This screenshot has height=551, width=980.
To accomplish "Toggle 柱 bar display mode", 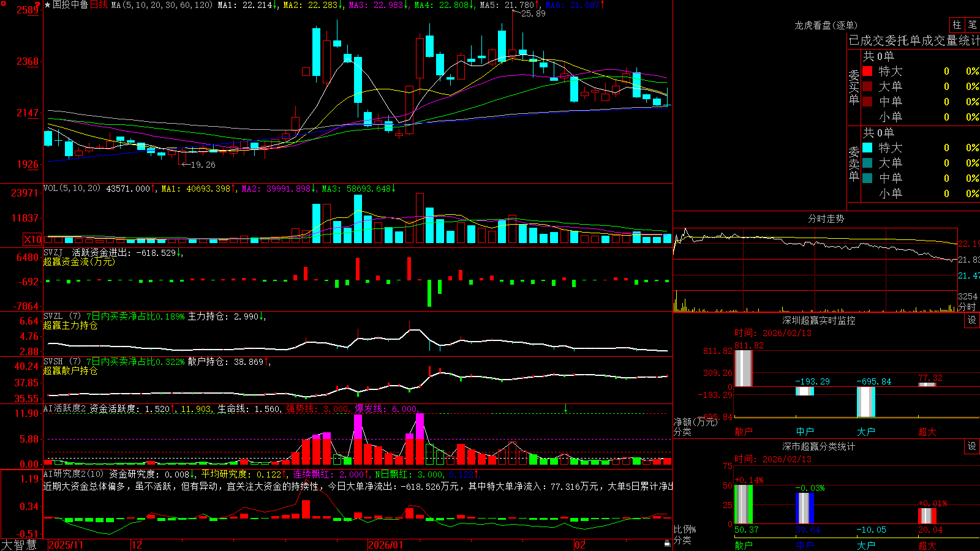I will pyautogui.click(x=957, y=24).
